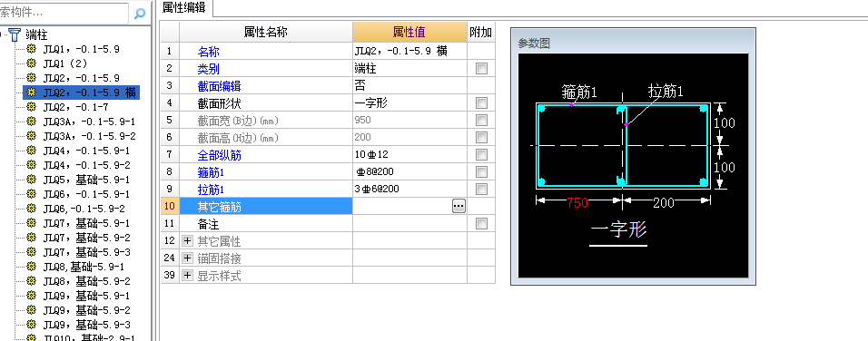Screen dimensions: 868x341
Task: Open ellipsis button in 其它箍筋 row
Action: tap(459, 206)
